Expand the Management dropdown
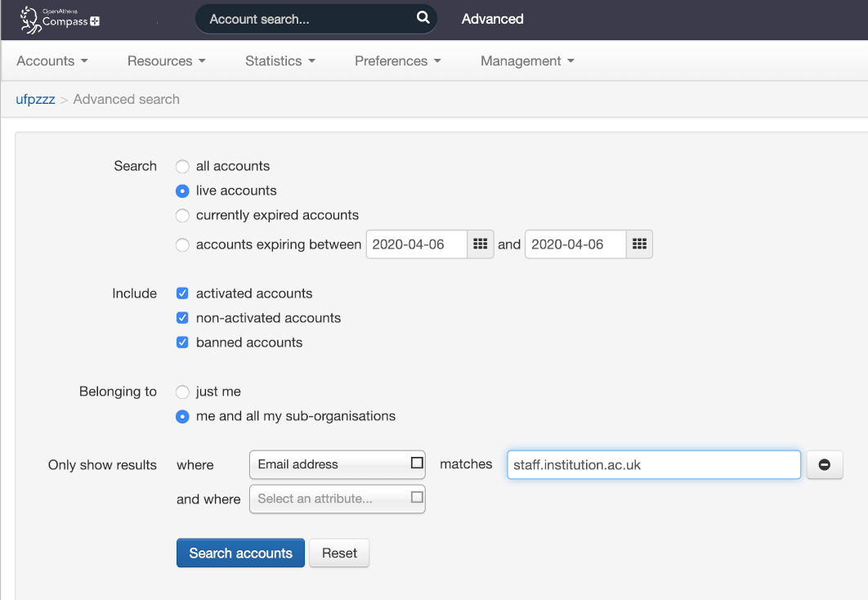The width and height of the screenshot is (868, 600). [x=527, y=60]
